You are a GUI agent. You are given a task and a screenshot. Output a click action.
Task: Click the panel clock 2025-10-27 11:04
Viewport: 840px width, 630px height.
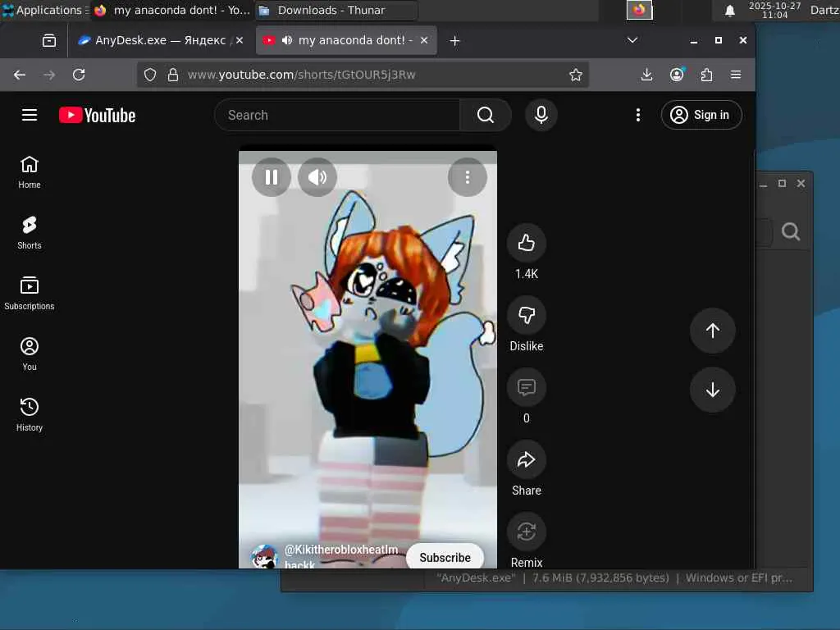point(774,10)
